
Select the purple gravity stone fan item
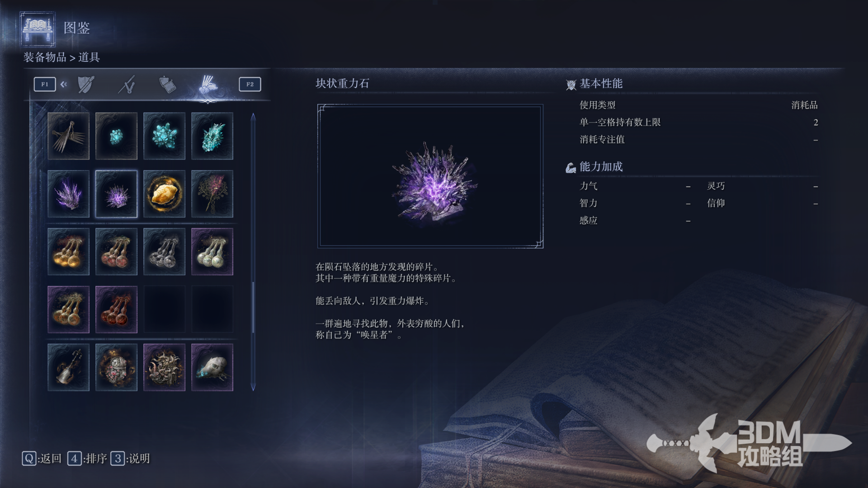click(68, 194)
